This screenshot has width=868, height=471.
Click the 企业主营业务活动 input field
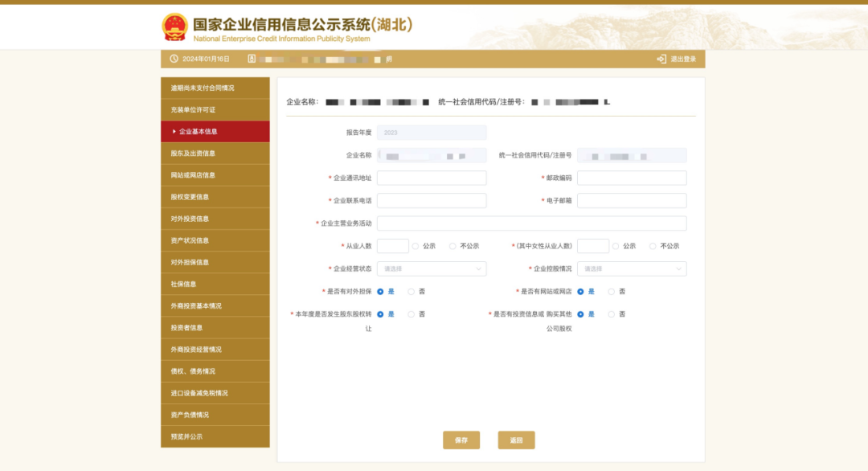(531, 223)
